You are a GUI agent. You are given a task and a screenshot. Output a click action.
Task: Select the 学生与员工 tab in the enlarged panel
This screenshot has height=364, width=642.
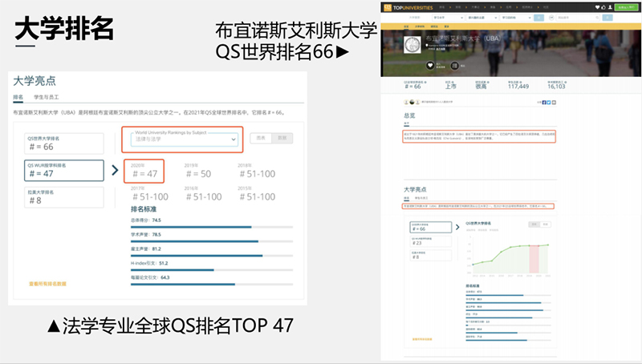click(x=47, y=97)
